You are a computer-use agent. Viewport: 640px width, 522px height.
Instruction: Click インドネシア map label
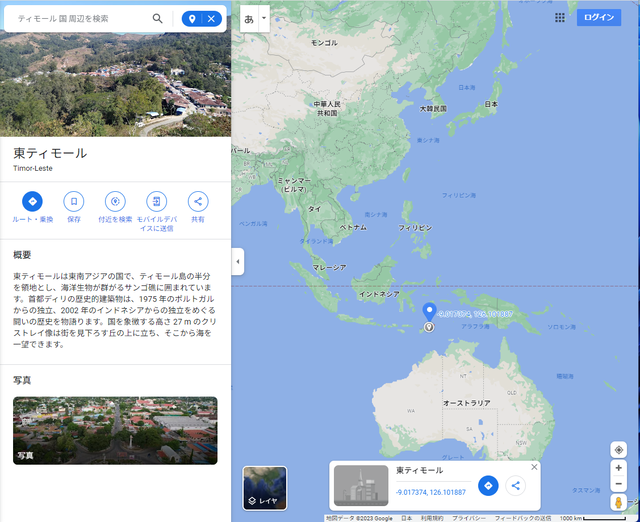(x=379, y=294)
